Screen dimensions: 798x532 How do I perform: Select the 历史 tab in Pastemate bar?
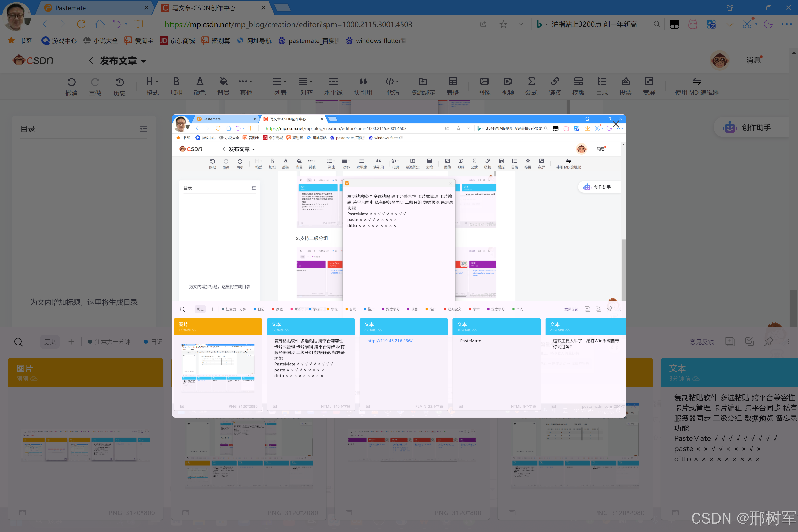coord(50,342)
